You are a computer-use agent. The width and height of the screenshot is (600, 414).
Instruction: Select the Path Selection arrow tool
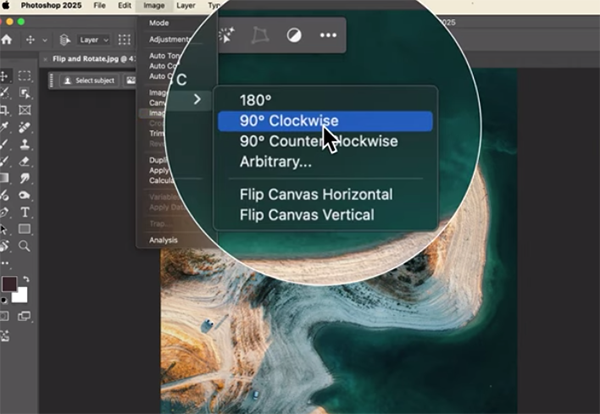3,229
